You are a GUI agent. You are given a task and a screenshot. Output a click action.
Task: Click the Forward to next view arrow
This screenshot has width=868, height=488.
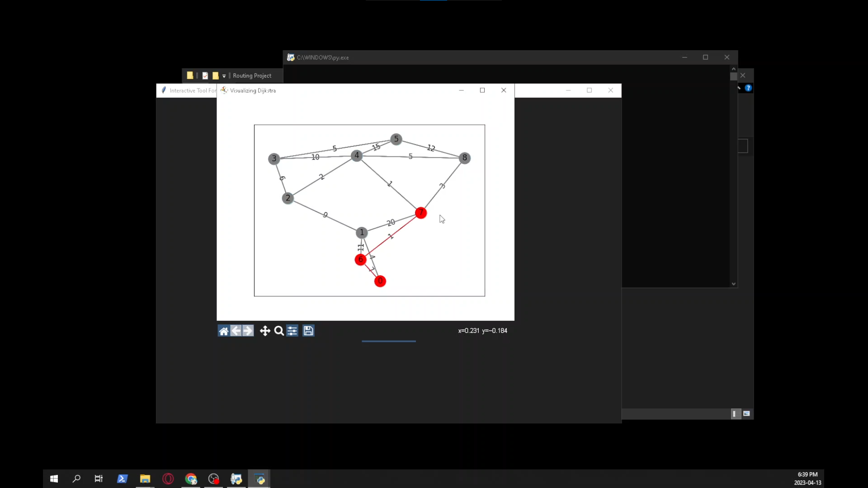pos(248,331)
